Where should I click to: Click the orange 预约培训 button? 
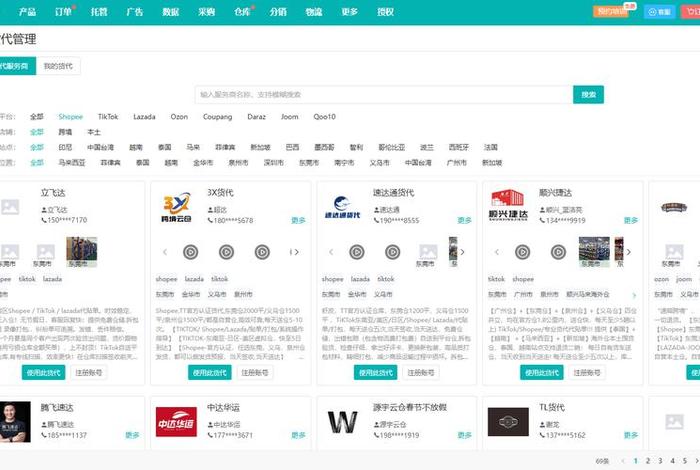[611, 12]
